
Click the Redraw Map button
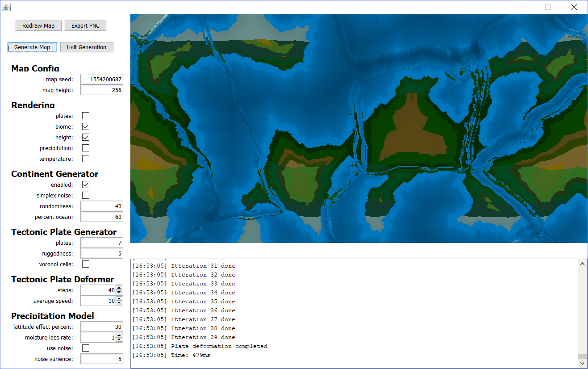pos(38,25)
